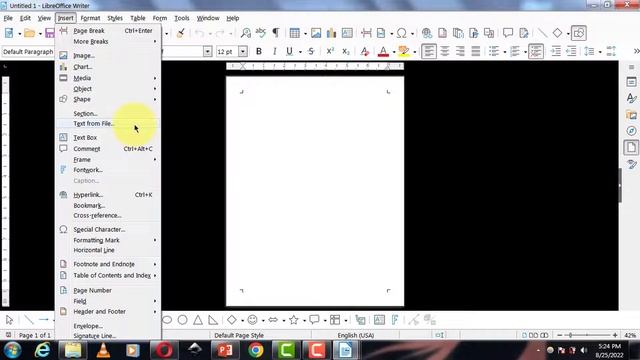Click the zoom out minus button
Screen dimensions: 640x360
coord(560,335)
